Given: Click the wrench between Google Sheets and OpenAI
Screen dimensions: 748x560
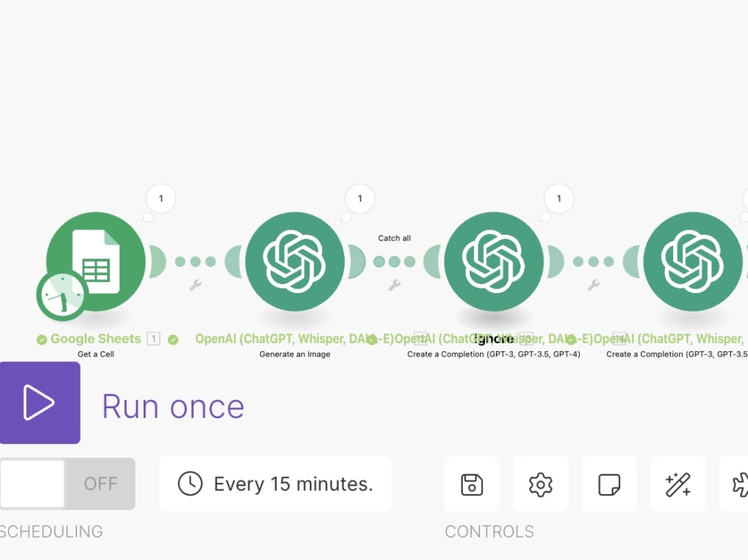Looking at the screenshot, I should 195,286.
